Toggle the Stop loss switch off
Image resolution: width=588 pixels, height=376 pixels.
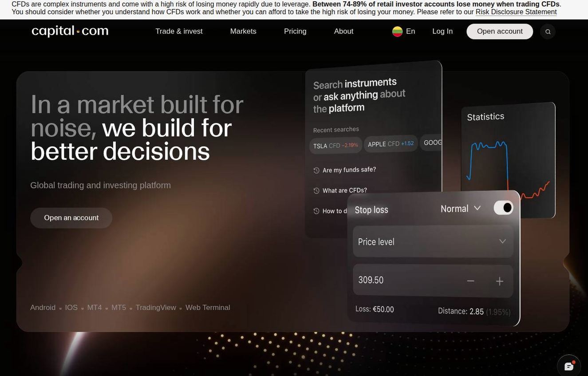(x=503, y=208)
